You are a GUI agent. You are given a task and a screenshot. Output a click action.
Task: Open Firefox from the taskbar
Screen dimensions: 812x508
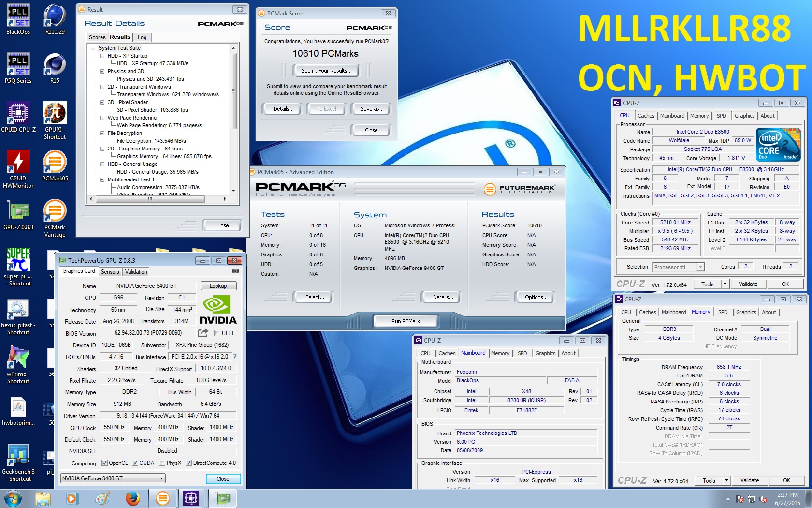pyautogui.click(x=132, y=498)
